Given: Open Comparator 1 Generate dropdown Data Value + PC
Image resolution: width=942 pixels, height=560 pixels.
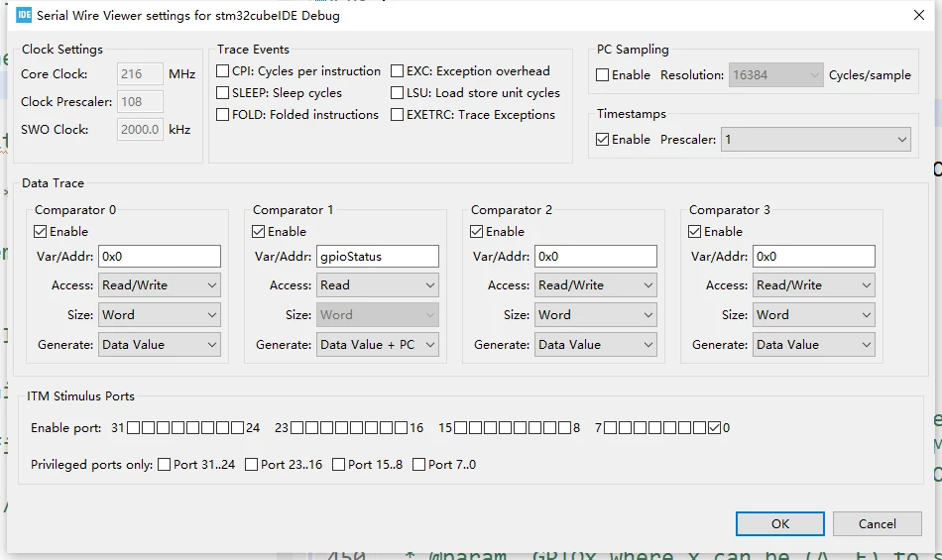Looking at the screenshot, I should (377, 345).
